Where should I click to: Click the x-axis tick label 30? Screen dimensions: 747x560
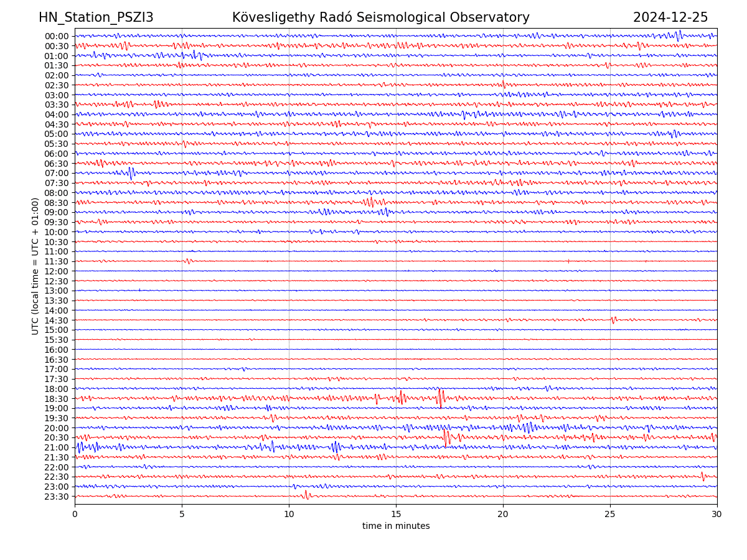[717, 515]
